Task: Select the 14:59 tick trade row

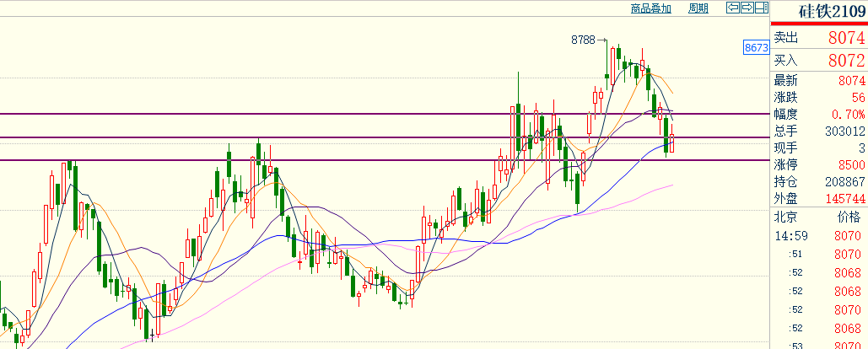Action: coord(819,235)
